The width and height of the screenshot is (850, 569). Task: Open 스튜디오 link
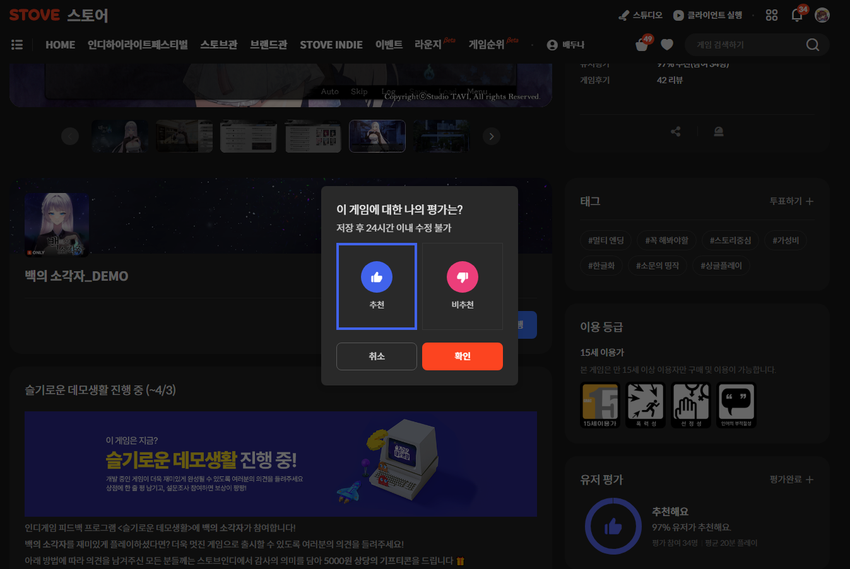(x=640, y=15)
